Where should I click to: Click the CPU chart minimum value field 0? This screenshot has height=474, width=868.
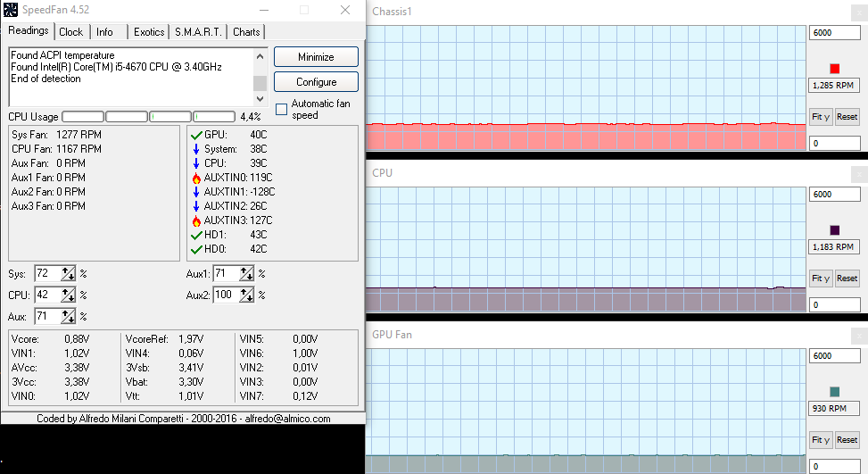pyautogui.click(x=835, y=305)
